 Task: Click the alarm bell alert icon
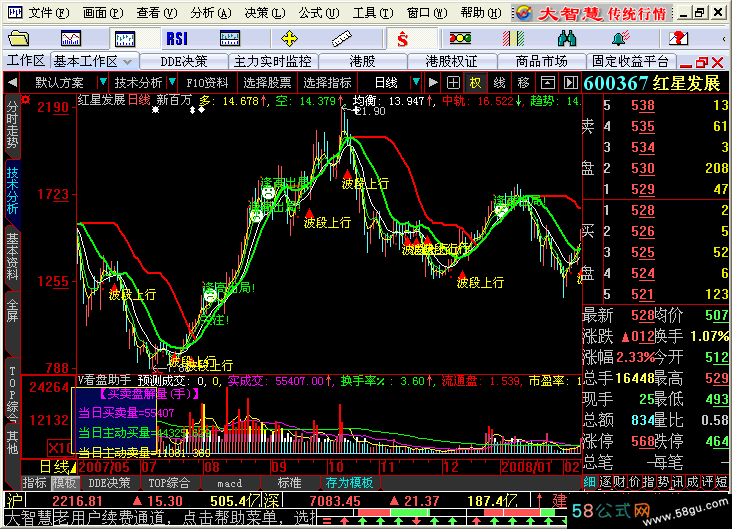pyautogui.click(x=621, y=38)
